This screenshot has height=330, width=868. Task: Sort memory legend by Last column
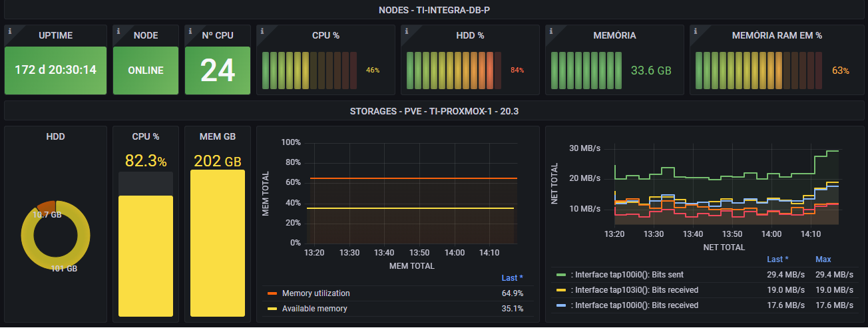(x=511, y=277)
